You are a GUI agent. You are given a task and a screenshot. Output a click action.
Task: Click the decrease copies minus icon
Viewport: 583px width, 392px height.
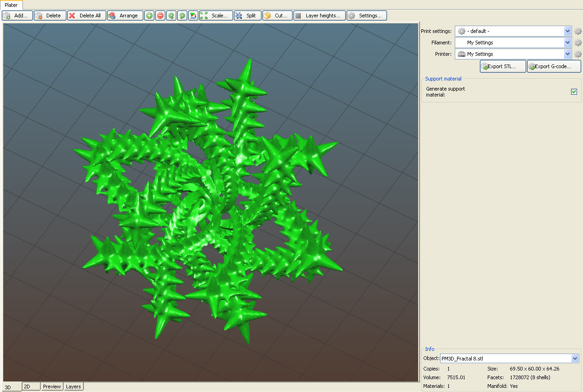pyautogui.click(x=160, y=15)
